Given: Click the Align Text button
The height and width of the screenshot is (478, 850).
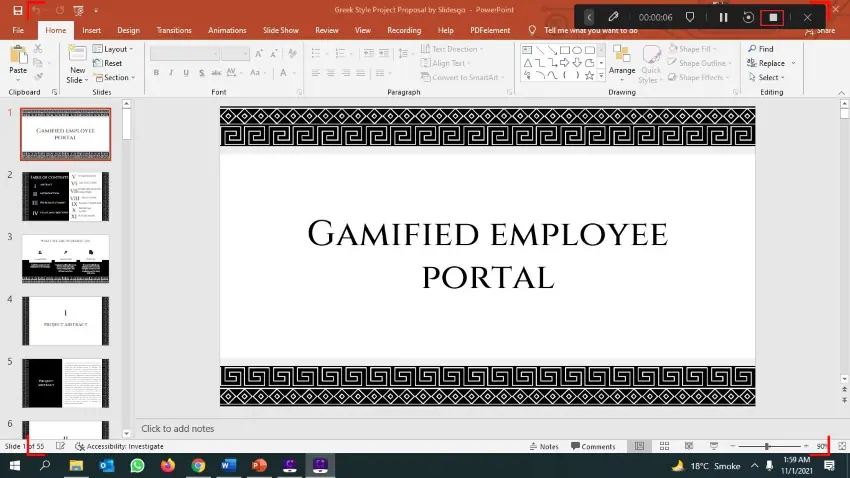Looking at the screenshot, I should pos(446,63).
